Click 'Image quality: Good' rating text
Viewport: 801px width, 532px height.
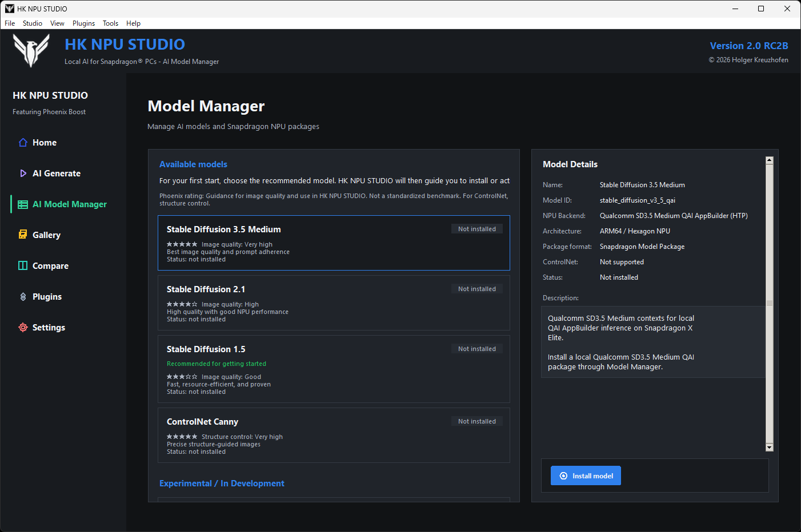[231, 377]
